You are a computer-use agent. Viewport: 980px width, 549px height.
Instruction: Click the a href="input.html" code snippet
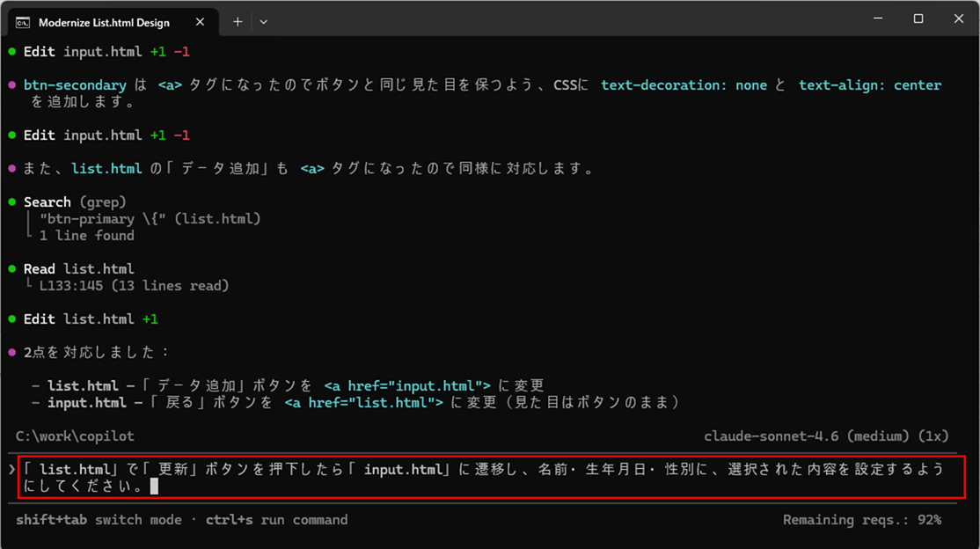pyautogui.click(x=408, y=386)
